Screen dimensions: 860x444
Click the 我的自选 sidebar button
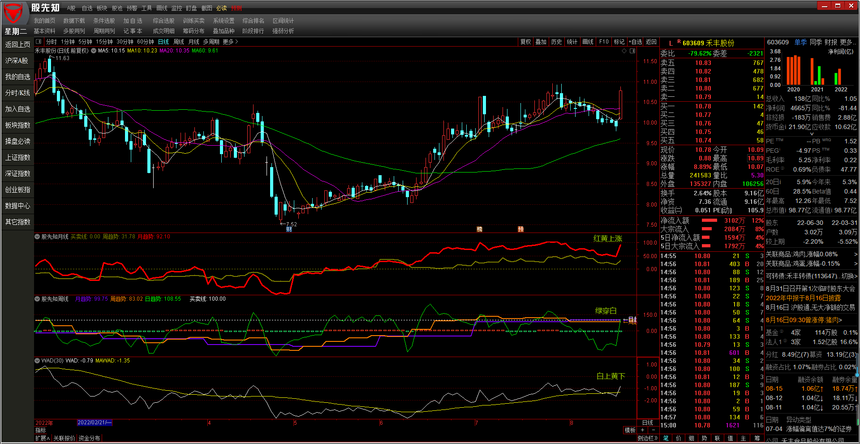pyautogui.click(x=18, y=77)
